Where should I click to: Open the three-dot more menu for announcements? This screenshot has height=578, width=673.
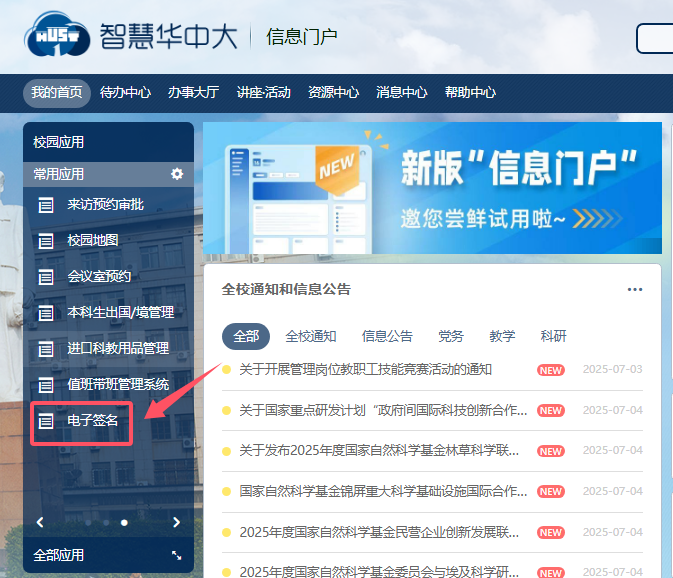click(x=634, y=290)
